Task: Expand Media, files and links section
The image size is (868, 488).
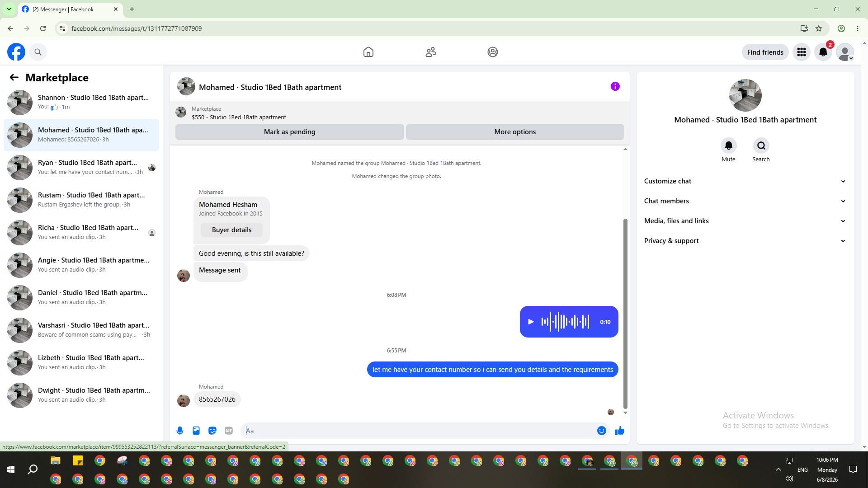Action: pos(745,221)
